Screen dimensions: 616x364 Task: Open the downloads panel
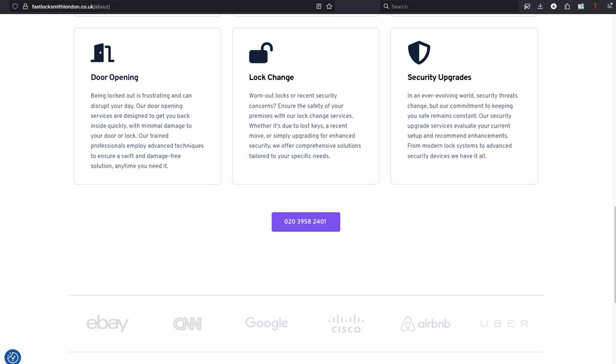[x=541, y=6]
